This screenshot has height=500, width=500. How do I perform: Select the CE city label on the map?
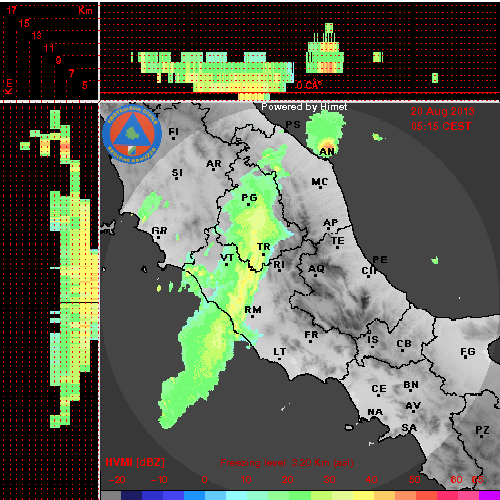(379, 389)
